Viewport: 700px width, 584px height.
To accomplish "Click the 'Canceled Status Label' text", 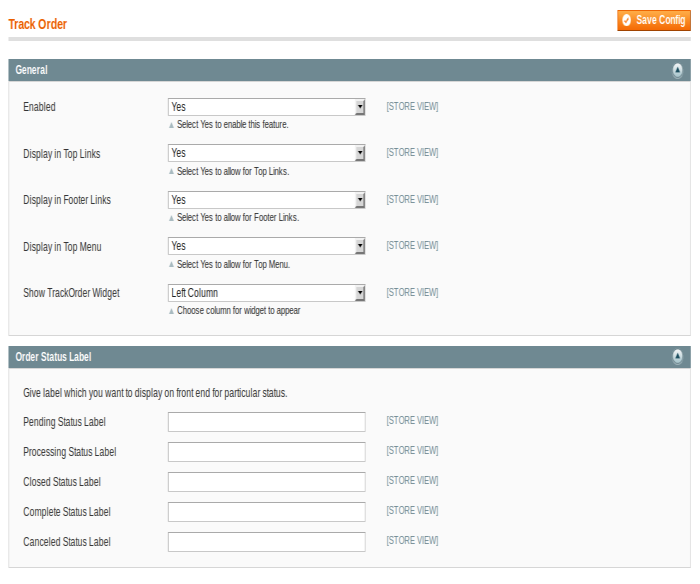I will 67,542.
